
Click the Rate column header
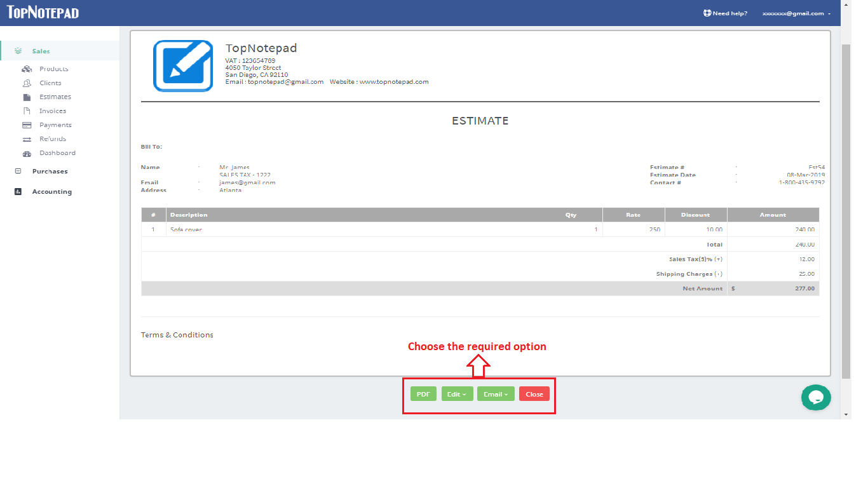click(634, 215)
